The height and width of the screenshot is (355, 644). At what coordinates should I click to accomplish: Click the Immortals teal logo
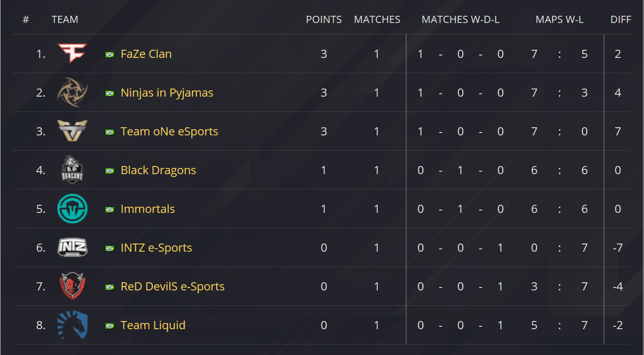click(72, 209)
